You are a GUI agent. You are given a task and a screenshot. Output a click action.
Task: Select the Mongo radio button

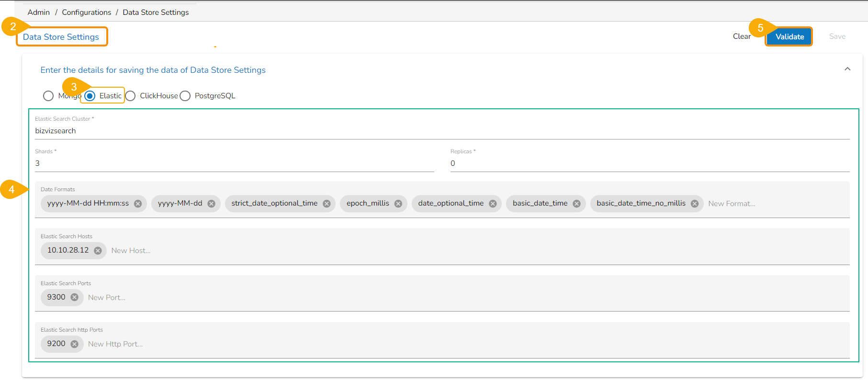[x=48, y=96]
